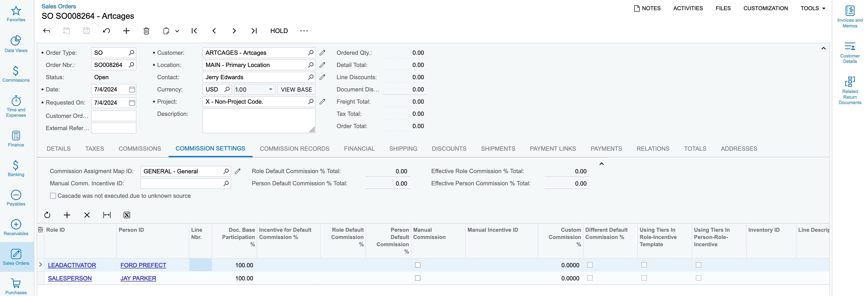
Task: Open the Date calendar picker
Action: click(x=132, y=90)
